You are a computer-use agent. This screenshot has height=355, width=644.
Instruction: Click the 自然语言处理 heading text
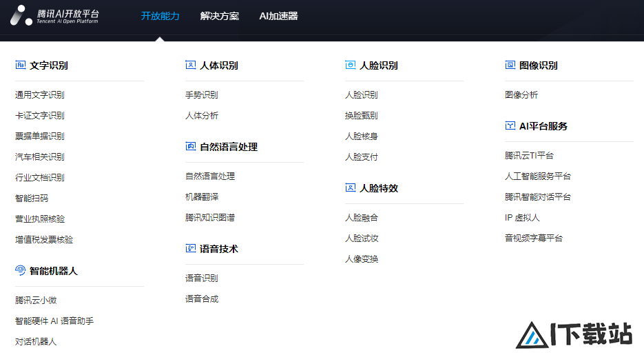pos(229,147)
